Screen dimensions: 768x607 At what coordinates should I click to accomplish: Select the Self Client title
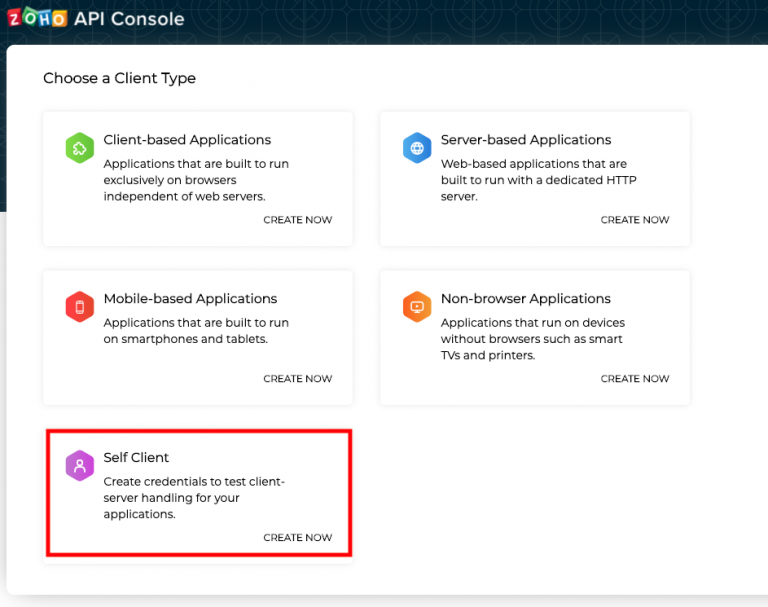[x=136, y=457]
